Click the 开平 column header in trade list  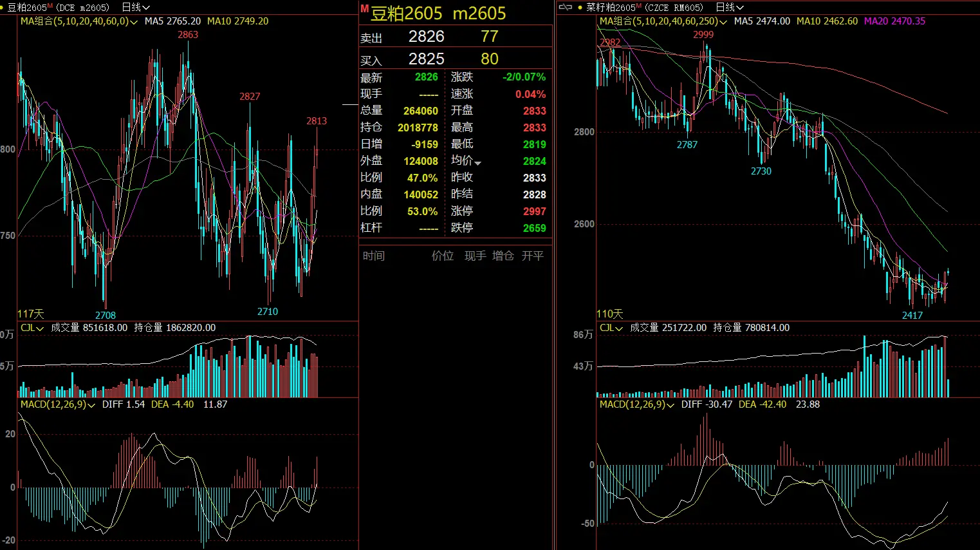tap(532, 256)
